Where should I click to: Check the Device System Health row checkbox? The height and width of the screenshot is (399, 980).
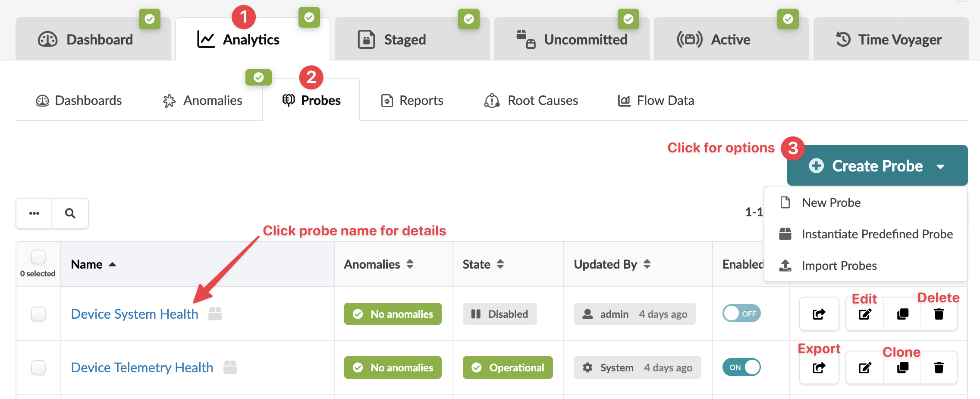38,314
